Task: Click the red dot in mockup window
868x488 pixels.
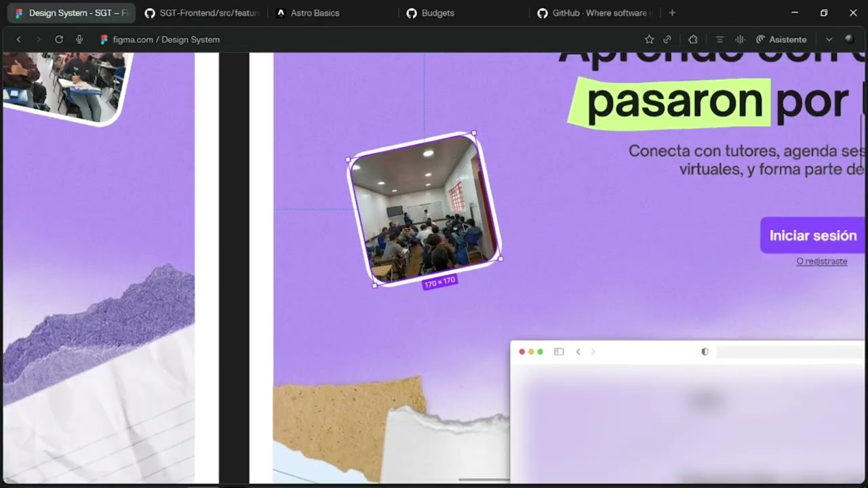Action: (x=522, y=352)
